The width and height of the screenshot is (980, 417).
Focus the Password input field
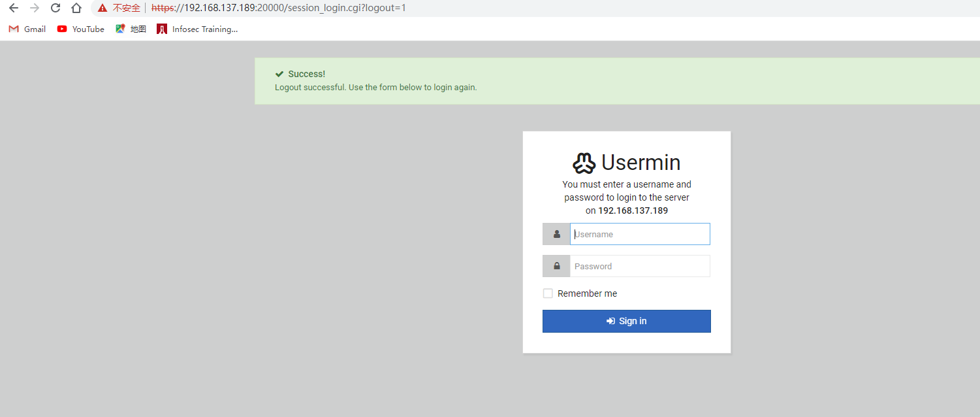click(640, 266)
